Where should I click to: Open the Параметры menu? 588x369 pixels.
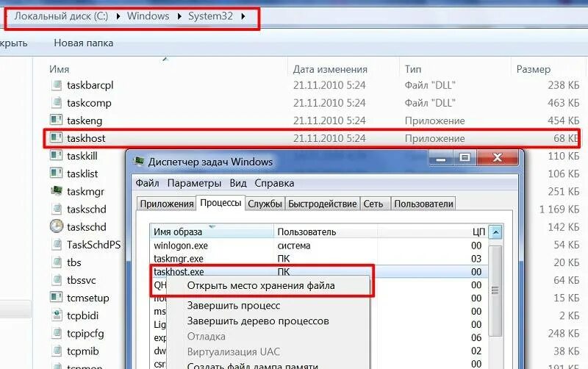pos(194,183)
